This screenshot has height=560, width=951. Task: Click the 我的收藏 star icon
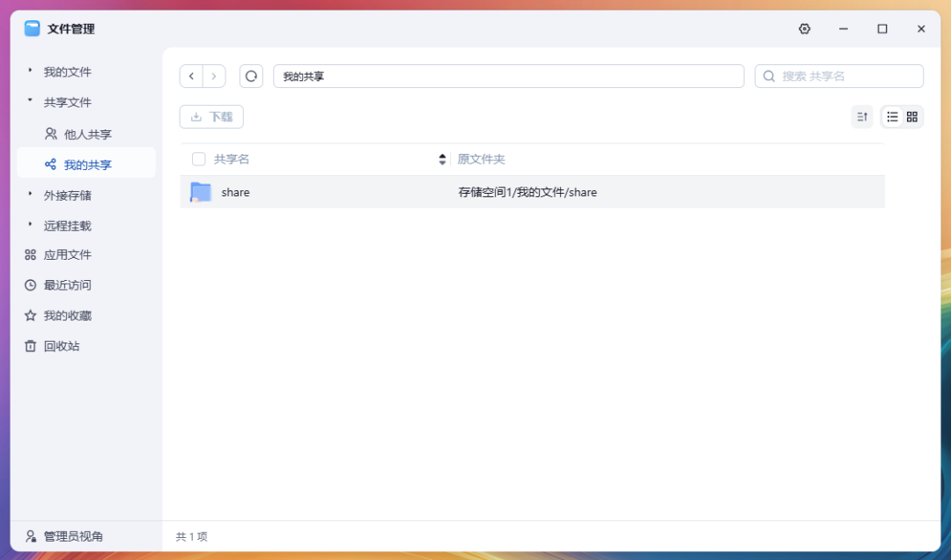pos(30,315)
